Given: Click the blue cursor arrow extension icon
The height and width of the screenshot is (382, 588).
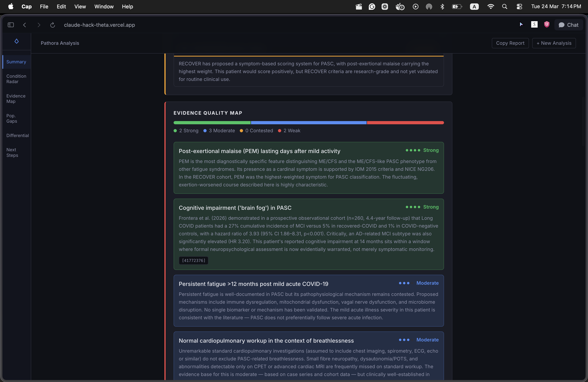Looking at the screenshot, I should coord(521,24).
